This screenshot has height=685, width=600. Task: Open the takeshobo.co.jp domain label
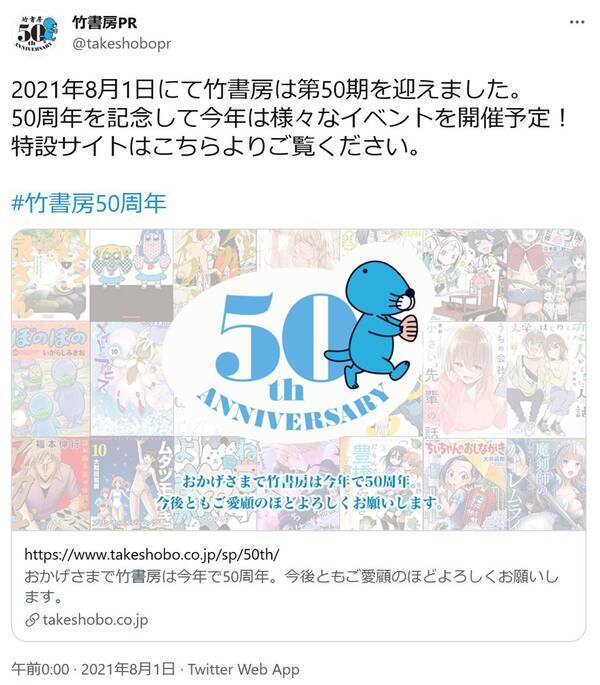95,619
